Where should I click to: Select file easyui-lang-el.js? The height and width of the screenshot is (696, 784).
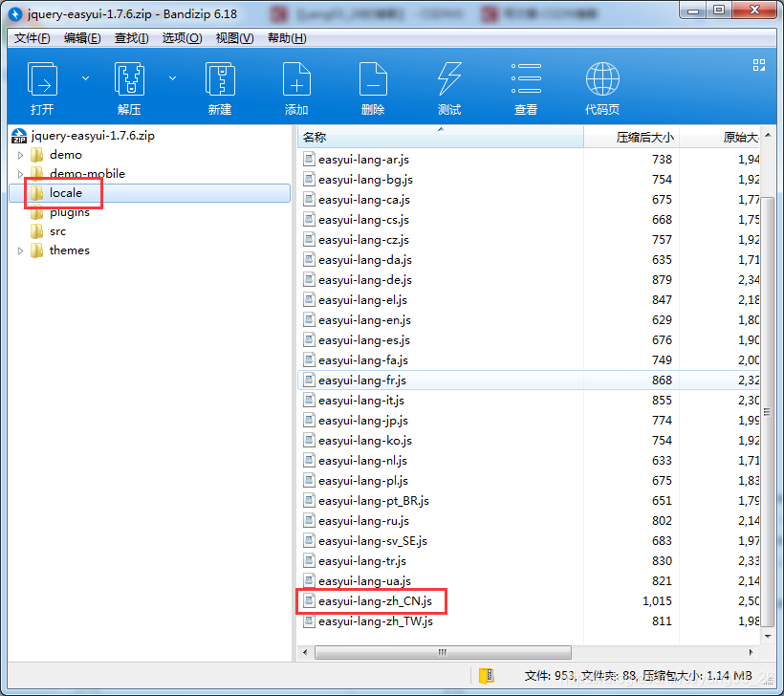[362, 300]
